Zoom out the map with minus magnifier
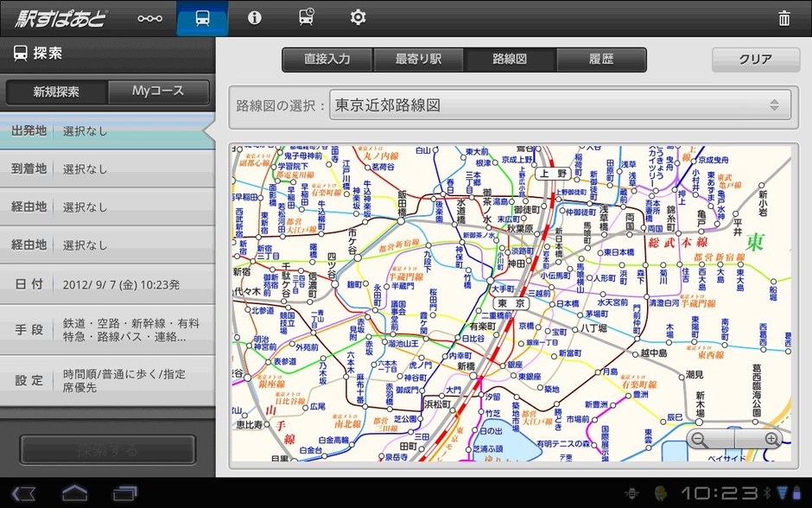812x508 pixels. click(x=700, y=439)
